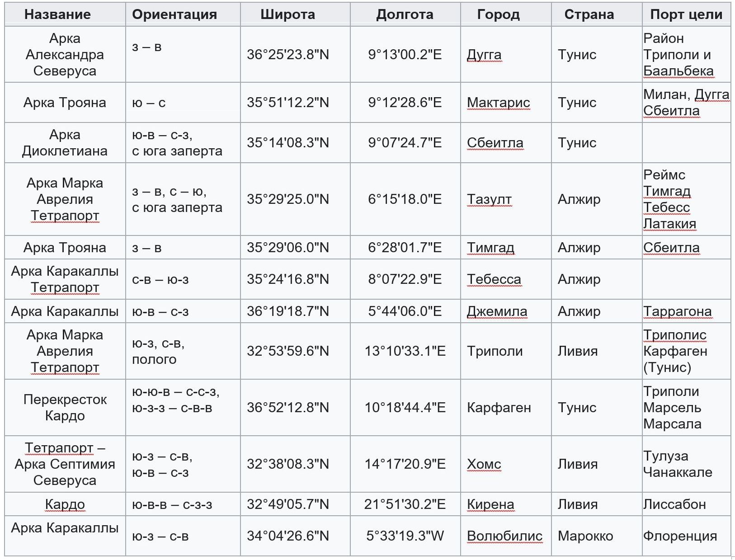Viewport: 735px width, 560px height.
Task: Click the Таррагона port cell
Action: point(686,311)
